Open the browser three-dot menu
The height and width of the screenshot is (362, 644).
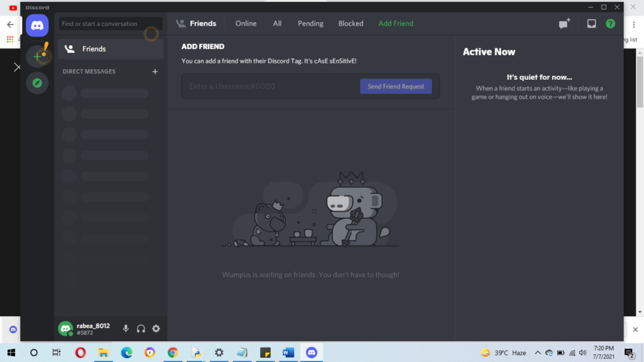tap(634, 25)
